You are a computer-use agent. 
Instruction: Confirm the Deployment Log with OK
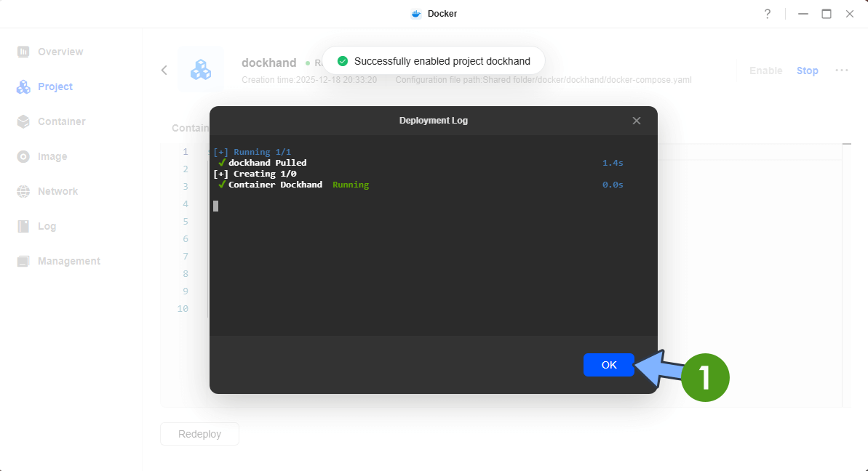pos(608,365)
